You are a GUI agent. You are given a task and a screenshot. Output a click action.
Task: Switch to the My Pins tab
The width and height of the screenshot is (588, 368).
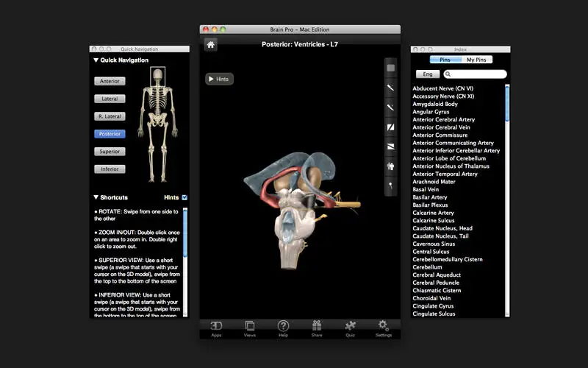coord(476,60)
